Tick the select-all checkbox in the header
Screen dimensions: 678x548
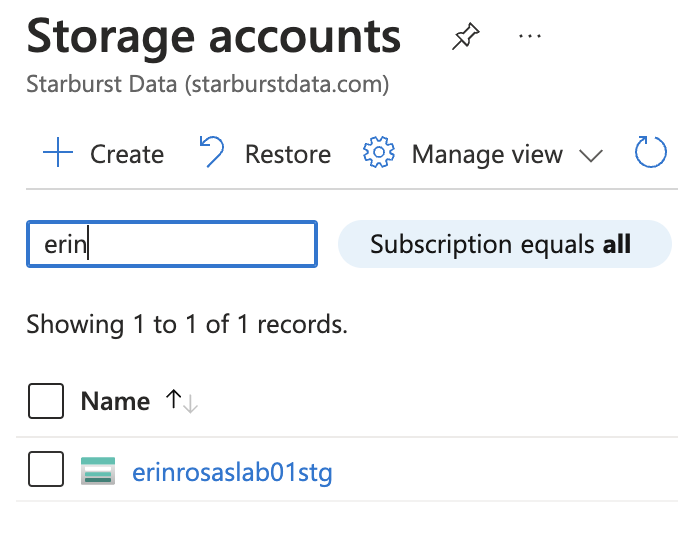coord(46,401)
